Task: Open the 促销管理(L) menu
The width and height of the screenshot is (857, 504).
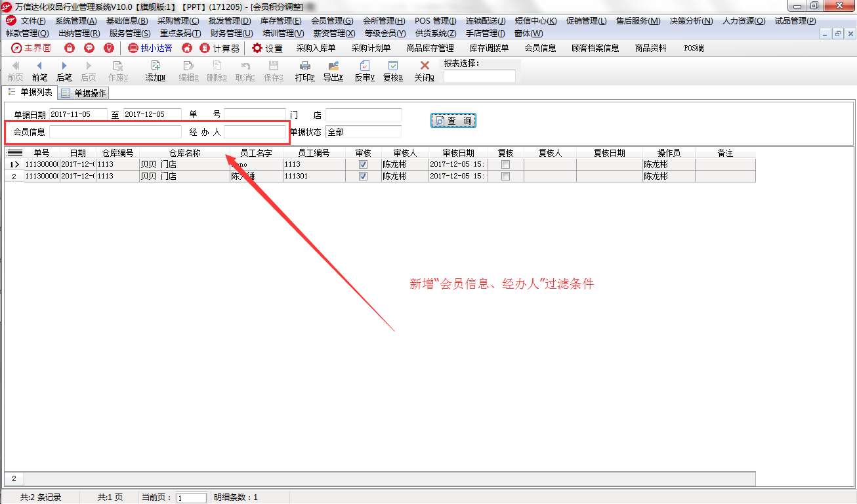Action: coord(587,21)
